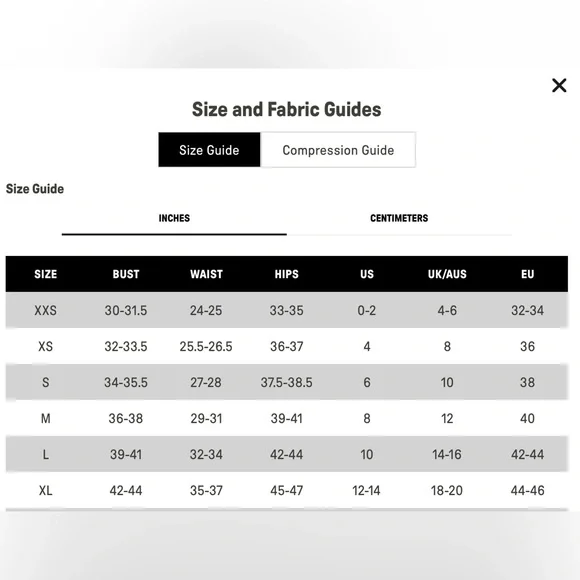Show measurements in Inches
Viewport: 580px width, 580px height.
tap(174, 218)
